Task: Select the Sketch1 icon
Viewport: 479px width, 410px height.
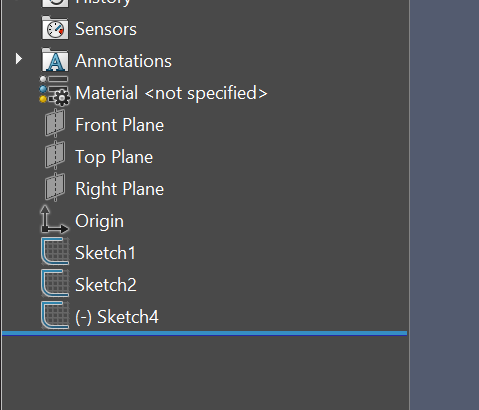Action: pos(55,251)
